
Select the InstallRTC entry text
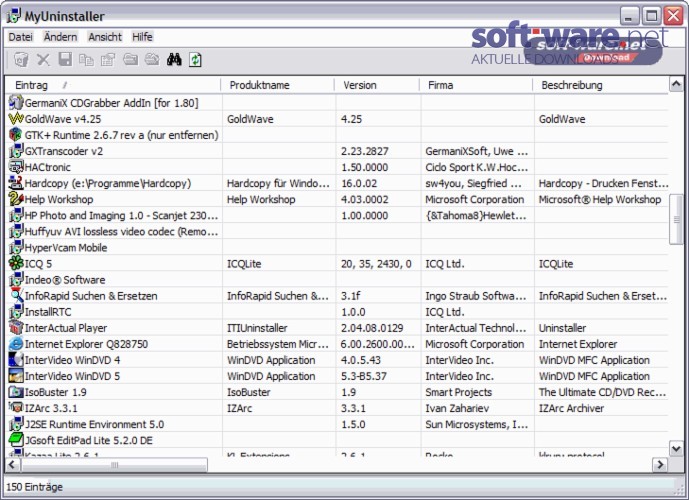click(48, 312)
